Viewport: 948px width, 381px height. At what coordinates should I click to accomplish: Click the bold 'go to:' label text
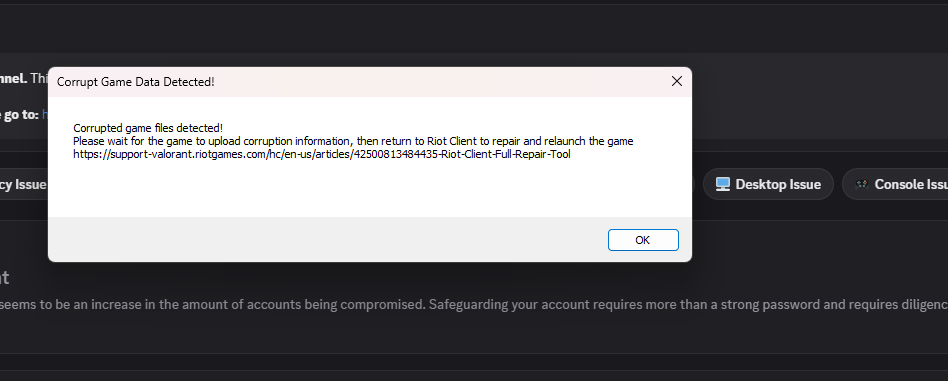19,114
